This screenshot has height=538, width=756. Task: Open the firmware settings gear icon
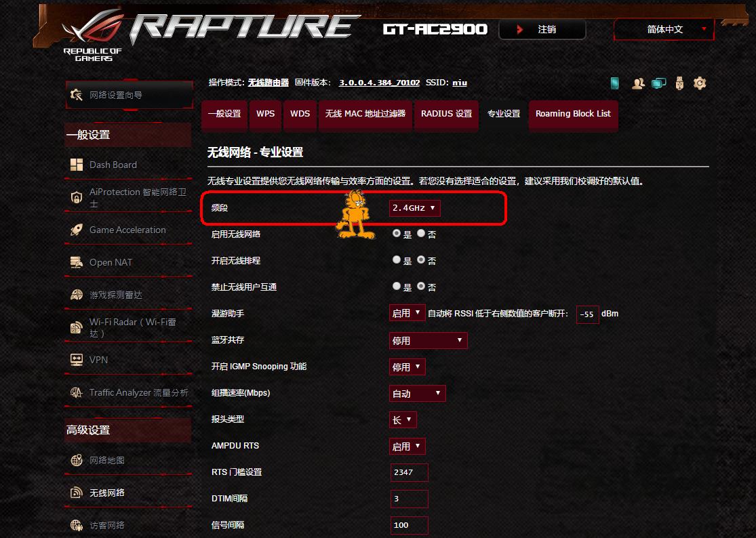[x=700, y=83]
